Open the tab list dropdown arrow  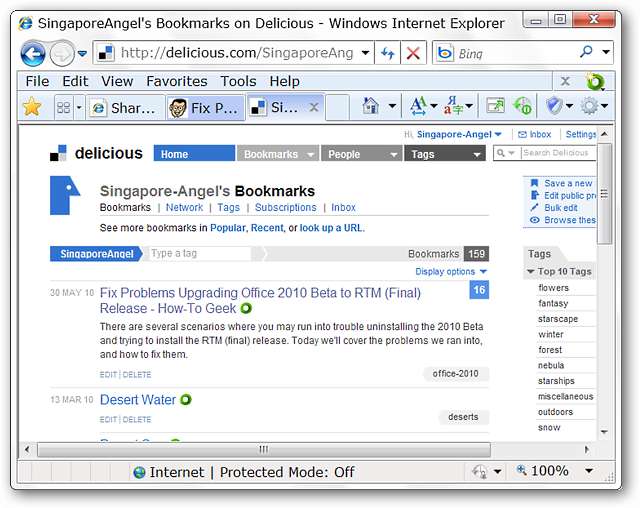tap(79, 107)
